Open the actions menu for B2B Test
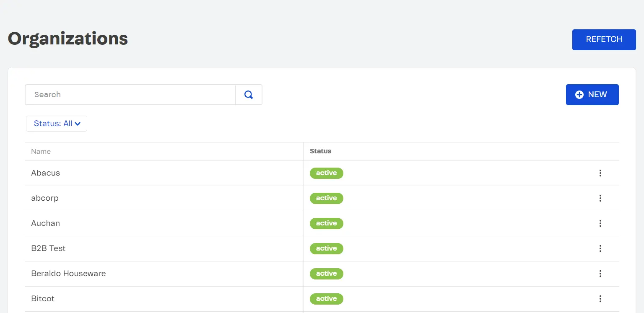The width and height of the screenshot is (644, 313). pyautogui.click(x=600, y=248)
